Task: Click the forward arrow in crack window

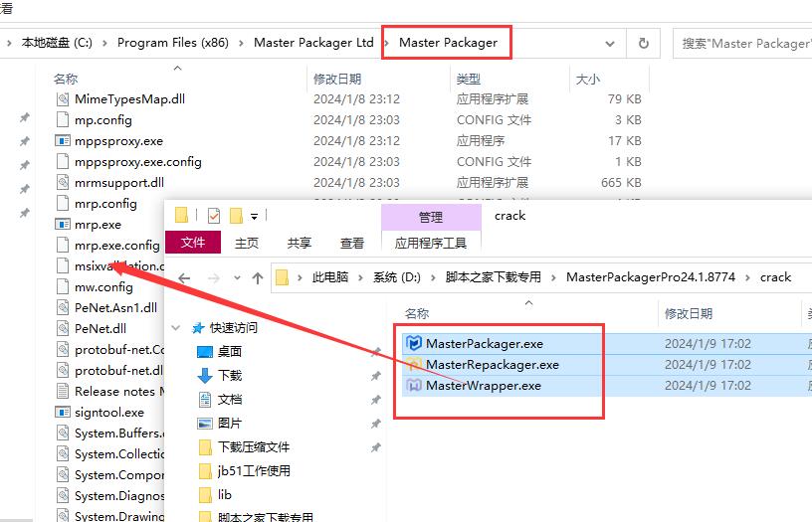Action: coord(214,278)
